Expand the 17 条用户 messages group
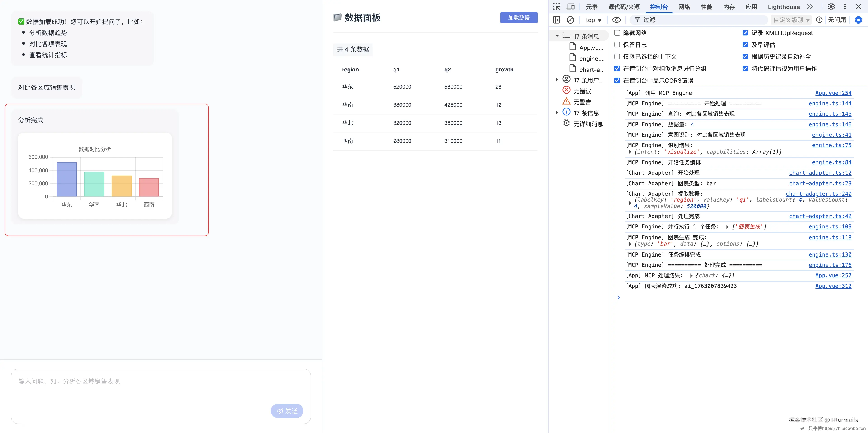 point(557,80)
